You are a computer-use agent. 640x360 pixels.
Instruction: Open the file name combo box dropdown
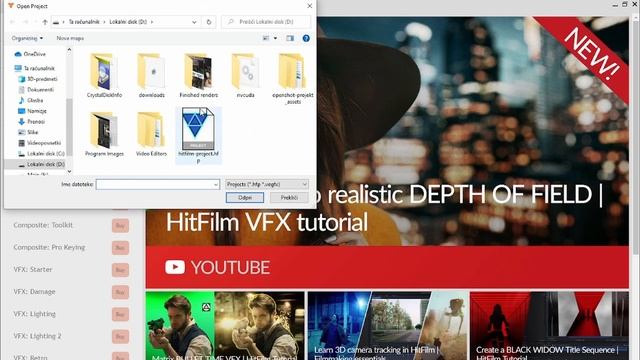tap(216, 184)
